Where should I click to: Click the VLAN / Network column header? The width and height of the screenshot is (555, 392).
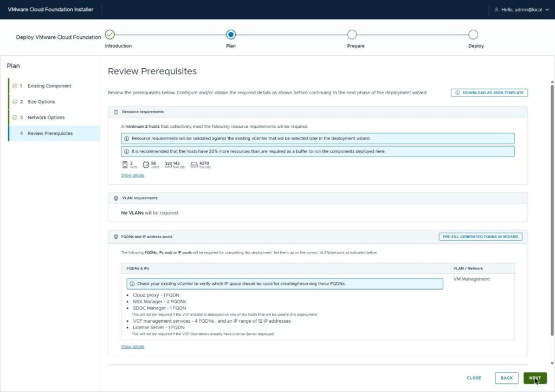(x=468, y=269)
